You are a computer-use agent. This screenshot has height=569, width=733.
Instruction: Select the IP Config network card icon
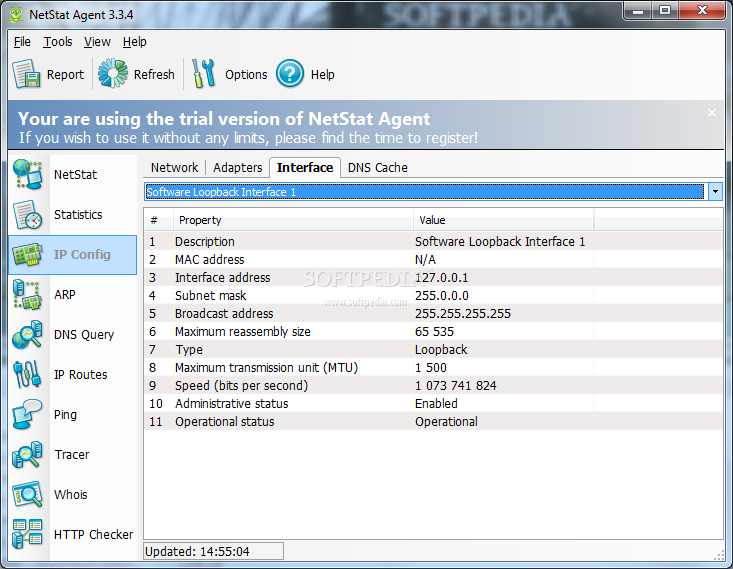pyautogui.click(x=28, y=255)
